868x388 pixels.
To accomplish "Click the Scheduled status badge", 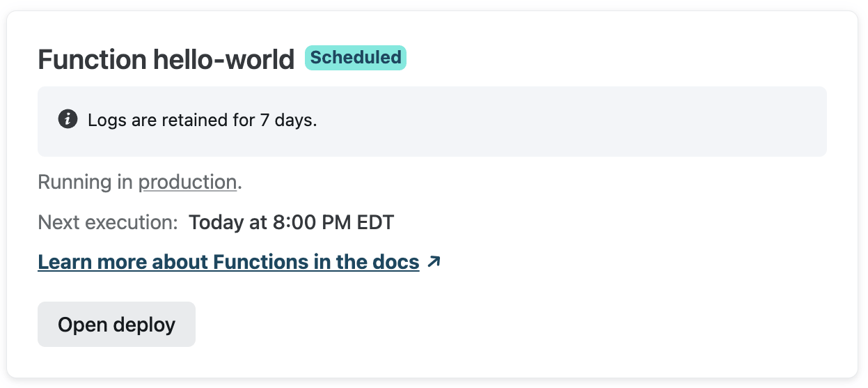I will [355, 58].
